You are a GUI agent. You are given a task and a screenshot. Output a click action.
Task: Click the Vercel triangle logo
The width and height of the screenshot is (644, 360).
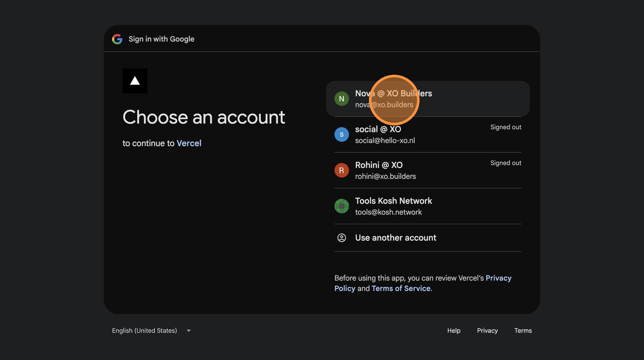tap(135, 81)
